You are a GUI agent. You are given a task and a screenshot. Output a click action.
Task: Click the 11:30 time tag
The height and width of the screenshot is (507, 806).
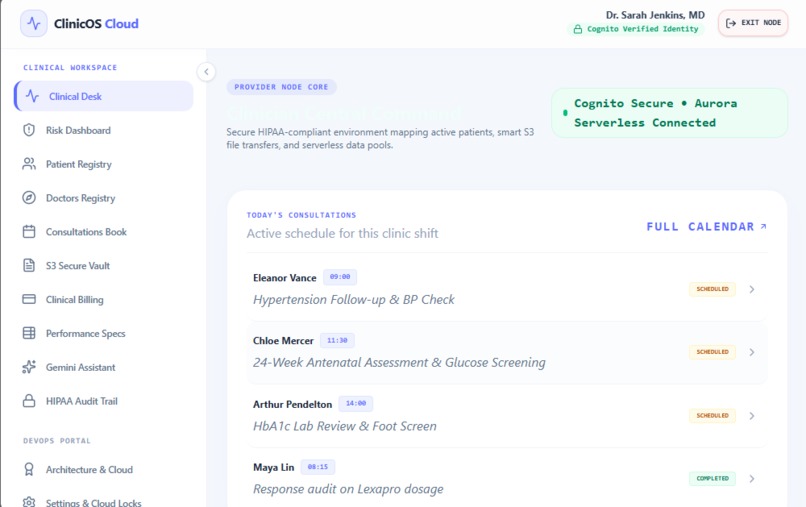pyautogui.click(x=337, y=340)
